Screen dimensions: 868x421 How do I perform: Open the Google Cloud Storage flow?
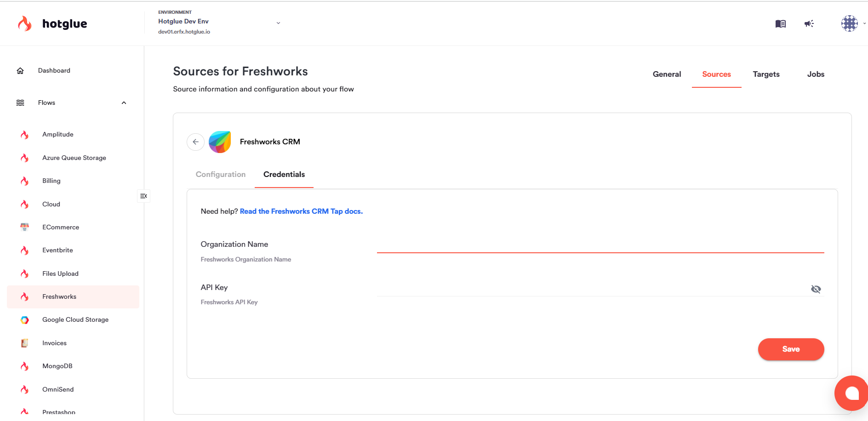[75, 320]
